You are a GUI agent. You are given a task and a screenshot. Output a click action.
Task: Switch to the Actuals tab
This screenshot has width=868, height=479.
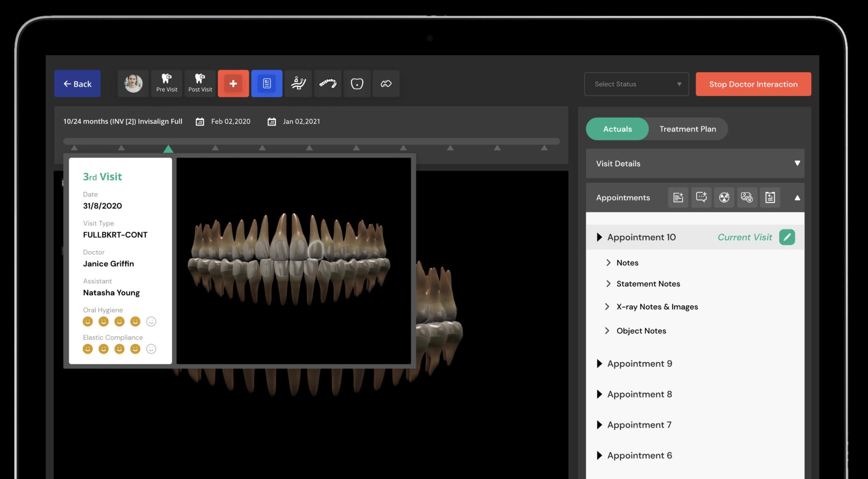pyautogui.click(x=617, y=129)
